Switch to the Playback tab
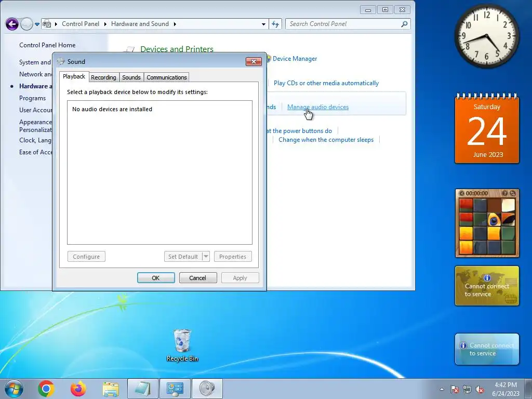The height and width of the screenshot is (399, 532). (x=74, y=77)
